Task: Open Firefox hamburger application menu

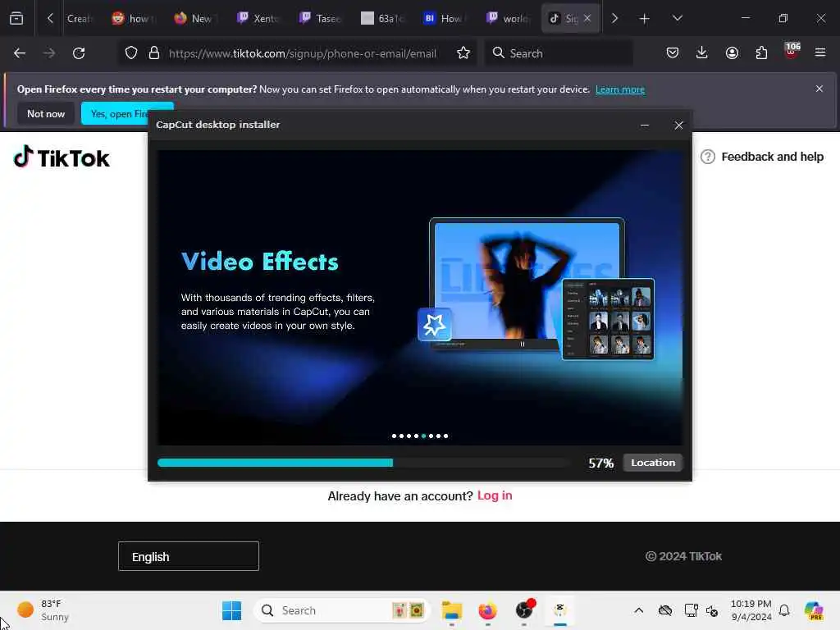Action: coord(820,53)
